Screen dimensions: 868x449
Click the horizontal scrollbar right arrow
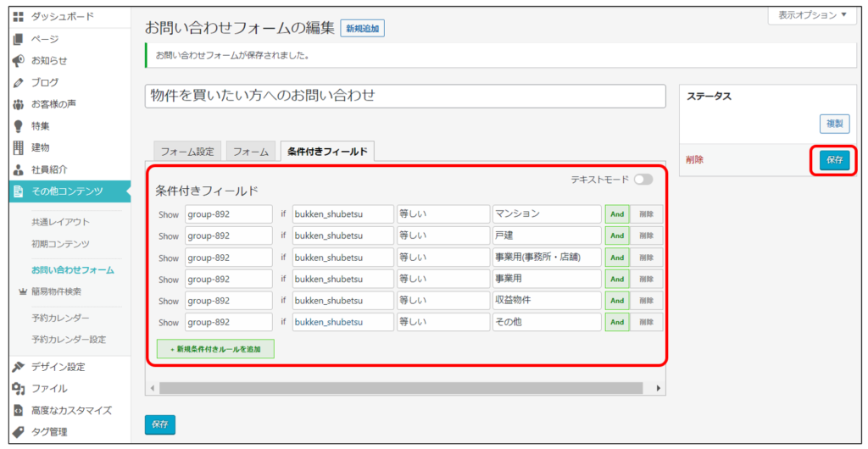point(659,388)
